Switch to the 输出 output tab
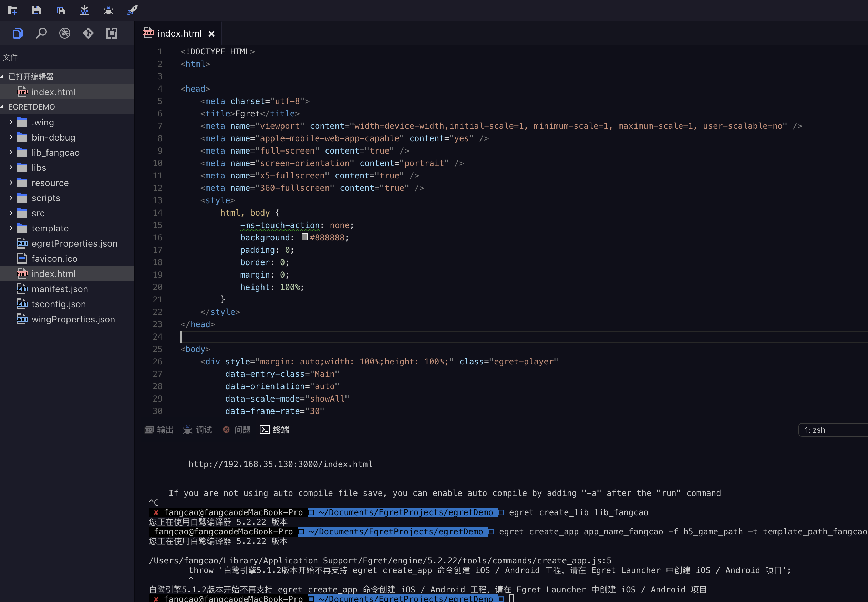868x602 pixels. click(159, 429)
